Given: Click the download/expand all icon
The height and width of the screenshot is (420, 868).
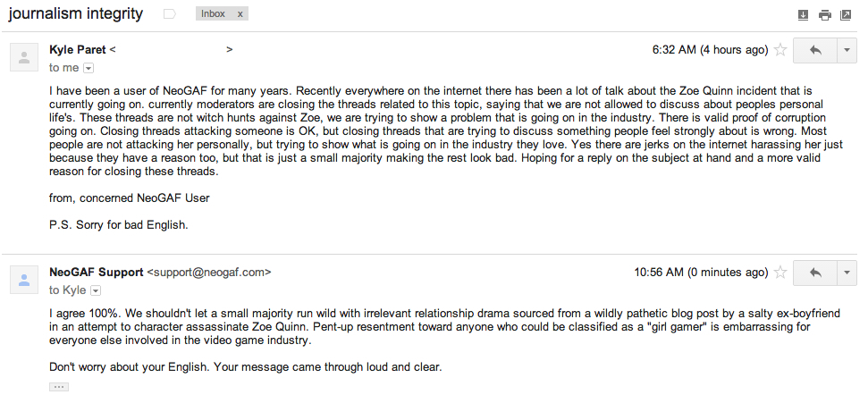Looking at the screenshot, I should point(802,15).
